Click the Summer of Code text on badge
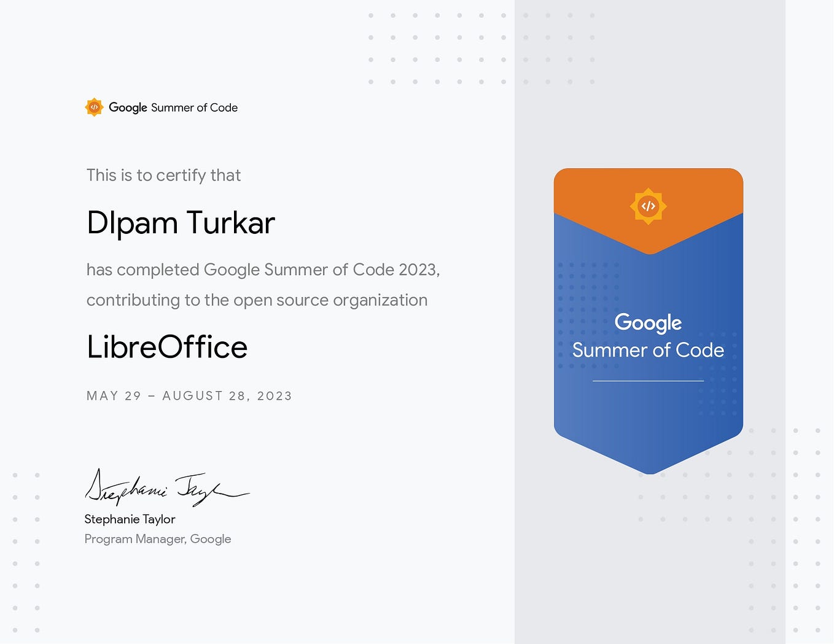The image size is (834, 644). tap(648, 350)
